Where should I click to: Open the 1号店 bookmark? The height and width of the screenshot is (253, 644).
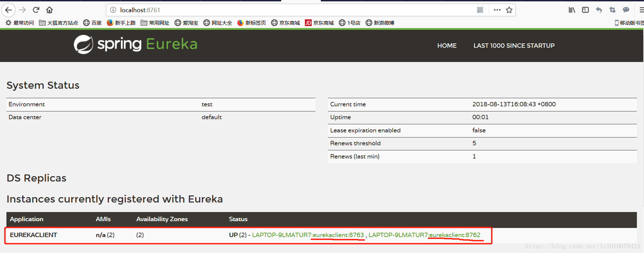point(350,23)
